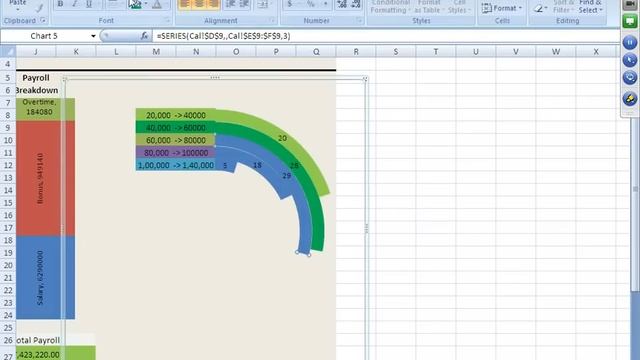This screenshot has height=360, width=640.
Task: Expand the Name Box dropdown arrow
Action: coord(93,36)
